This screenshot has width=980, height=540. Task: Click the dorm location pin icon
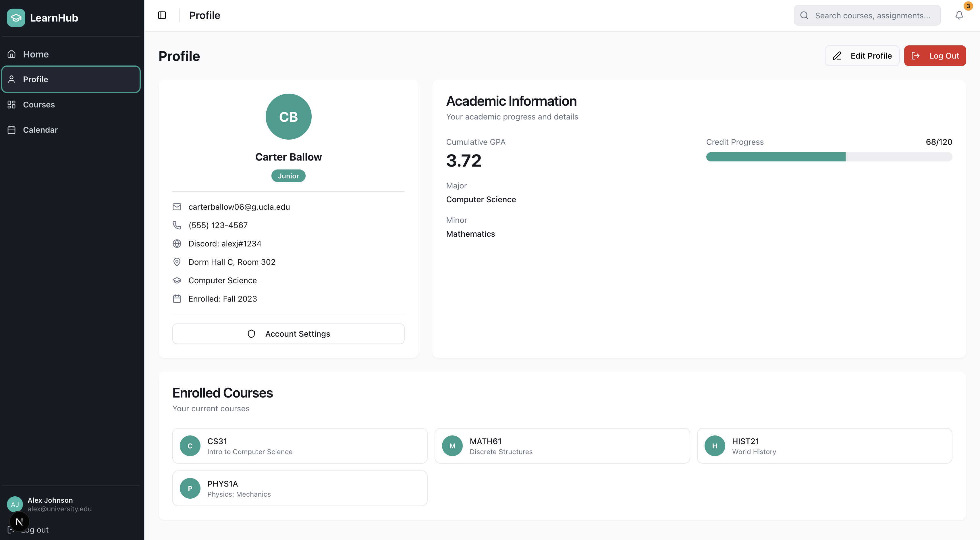(x=177, y=262)
